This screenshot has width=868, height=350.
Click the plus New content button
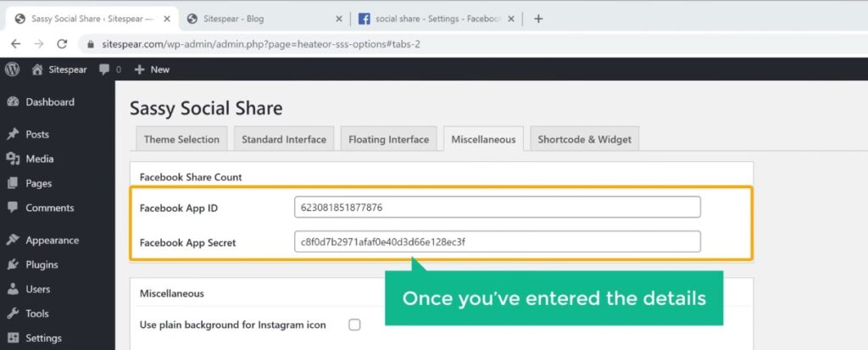153,69
